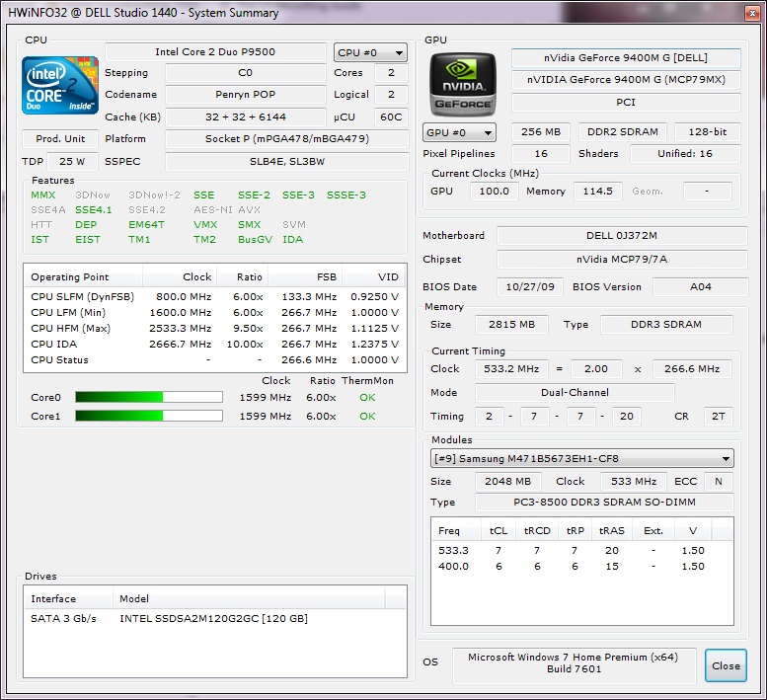The height and width of the screenshot is (700, 767).
Task: Click the Intel Core 2 Duo logo
Action: (x=60, y=86)
